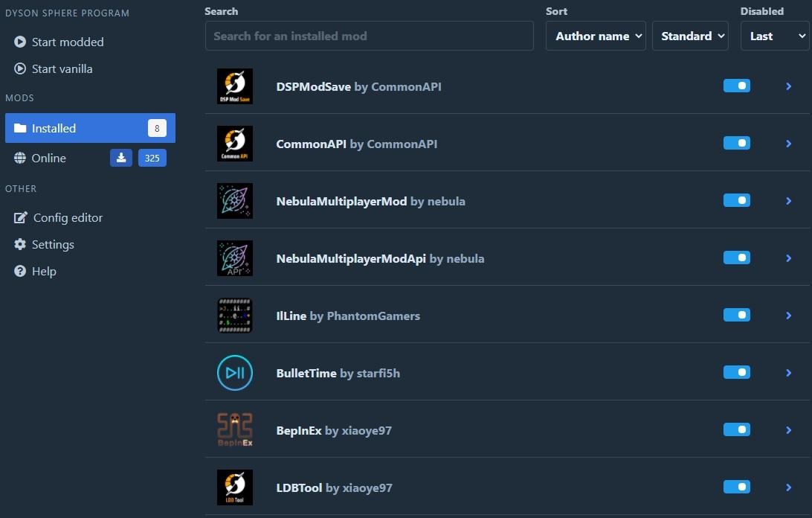Disable the CommonAPI mod toggle
This screenshot has height=518, width=812.
click(736, 143)
